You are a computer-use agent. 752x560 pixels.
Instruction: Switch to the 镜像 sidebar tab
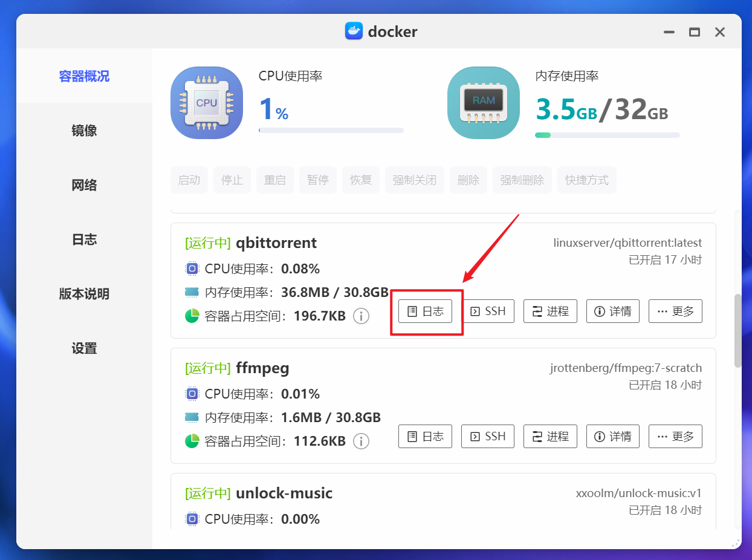click(84, 131)
